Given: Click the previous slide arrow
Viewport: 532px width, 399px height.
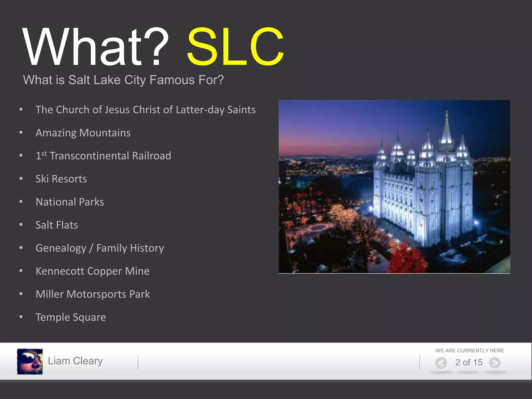Looking at the screenshot, I should click(441, 363).
